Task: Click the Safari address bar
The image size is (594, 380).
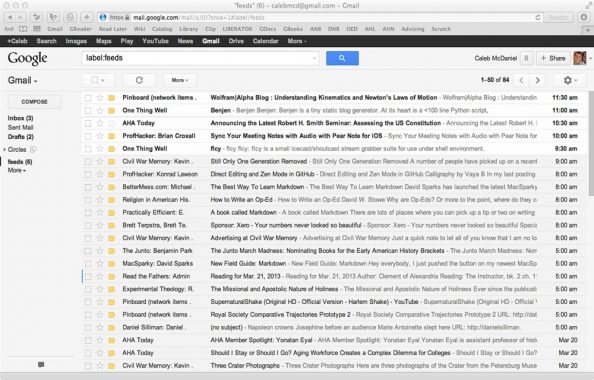Action: 320,17
